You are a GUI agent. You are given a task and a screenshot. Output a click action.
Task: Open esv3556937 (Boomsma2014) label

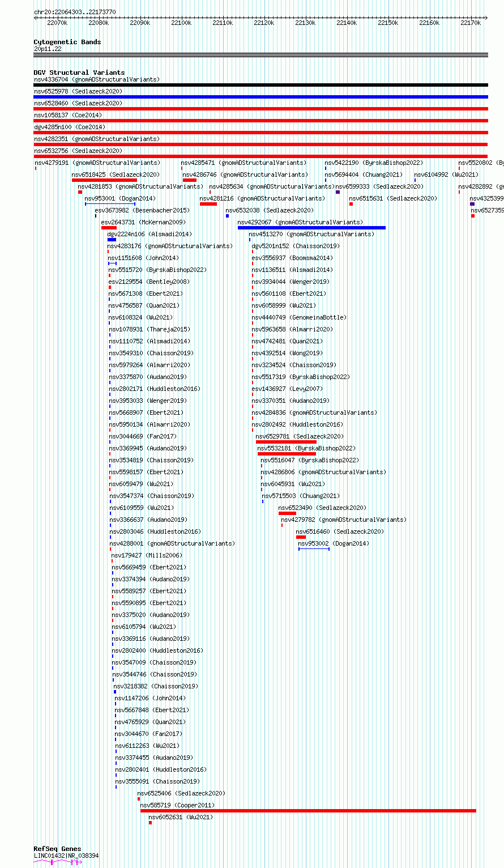pyautogui.click(x=292, y=258)
